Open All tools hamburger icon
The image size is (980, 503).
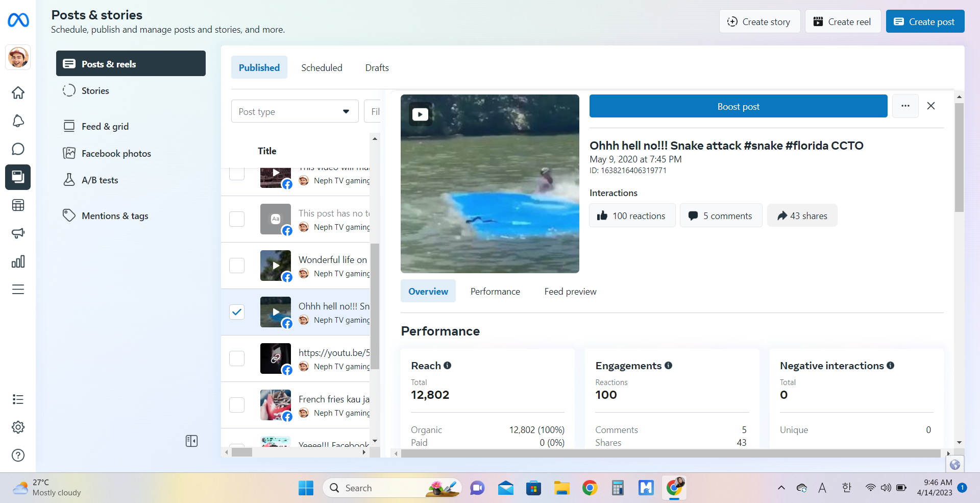tap(18, 290)
